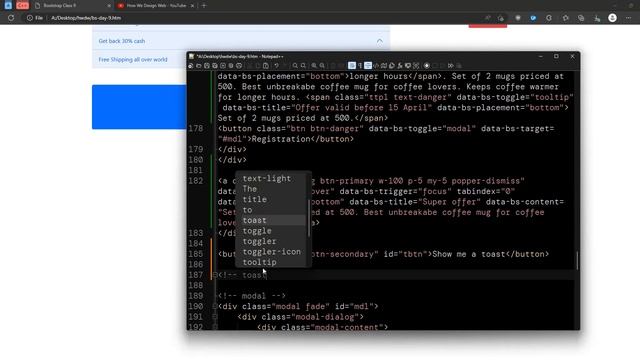Undo last edit in Notepad++ toolbar

(x=277, y=66)
